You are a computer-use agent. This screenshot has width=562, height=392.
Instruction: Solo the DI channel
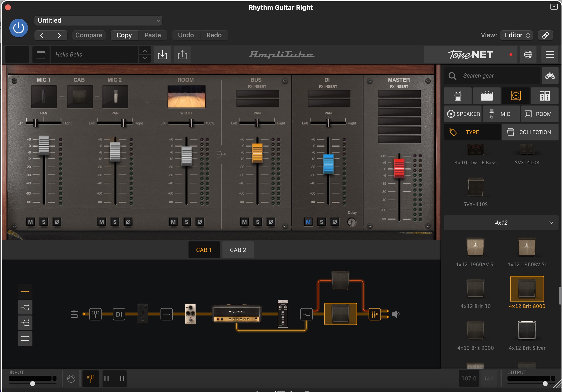[322, 222]
